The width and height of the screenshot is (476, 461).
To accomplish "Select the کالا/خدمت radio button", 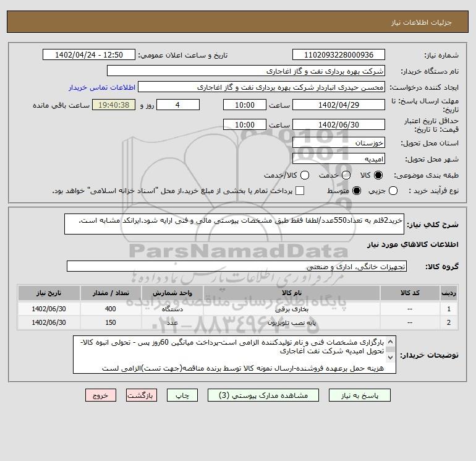I will click(x=305, y=175).
